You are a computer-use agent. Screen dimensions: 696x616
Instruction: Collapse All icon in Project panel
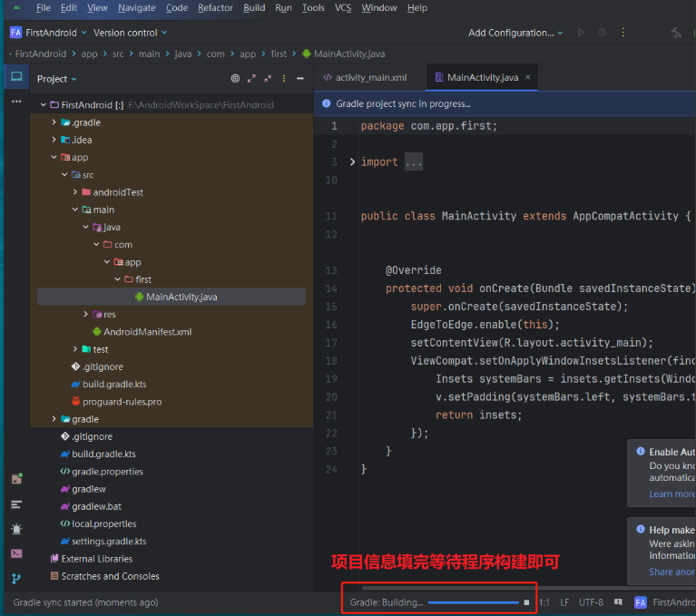268,79
